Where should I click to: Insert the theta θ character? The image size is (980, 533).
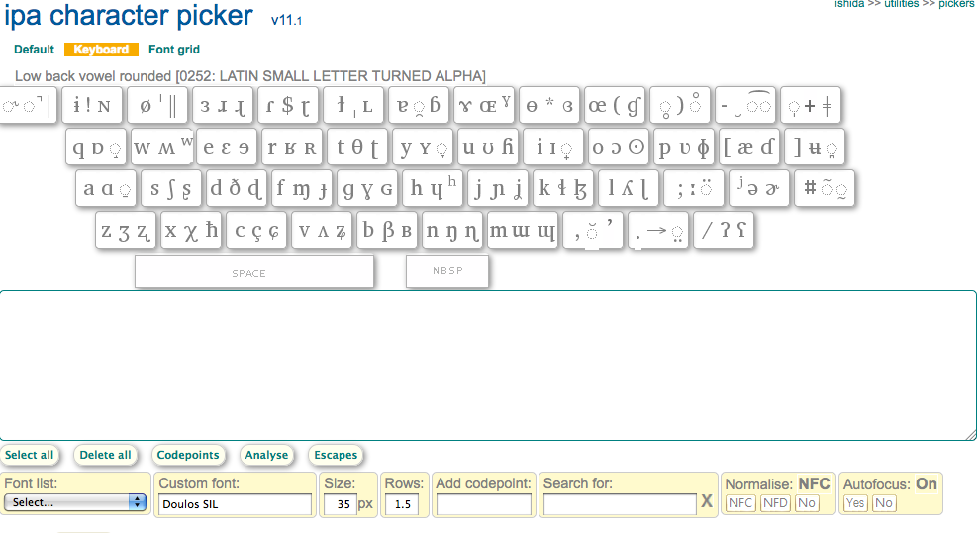[x=357, y=147]
